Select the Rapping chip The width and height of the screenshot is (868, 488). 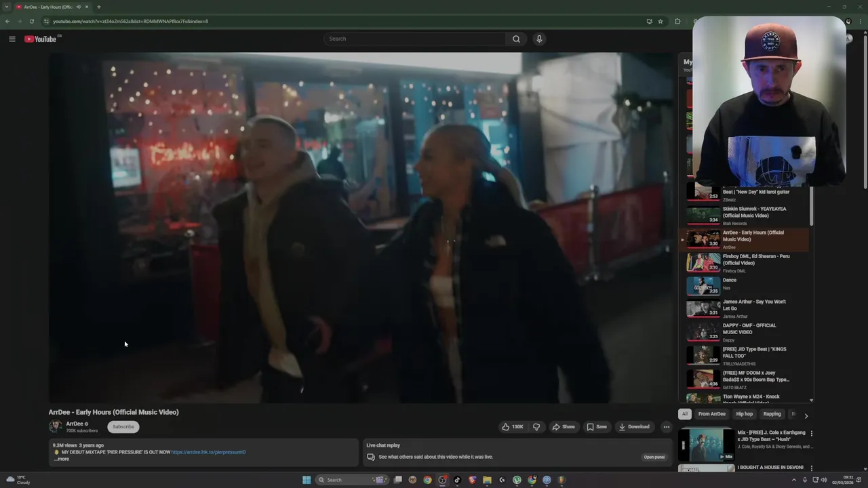[772, 414]
